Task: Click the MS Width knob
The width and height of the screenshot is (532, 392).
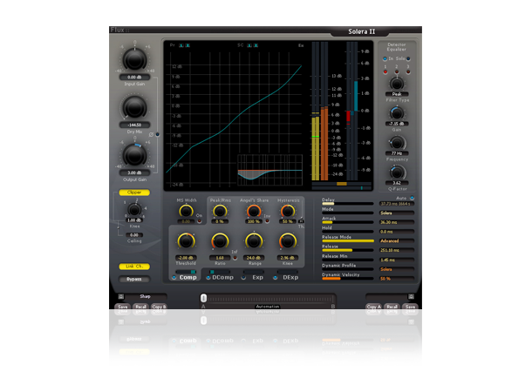Action: coord(186,211)
